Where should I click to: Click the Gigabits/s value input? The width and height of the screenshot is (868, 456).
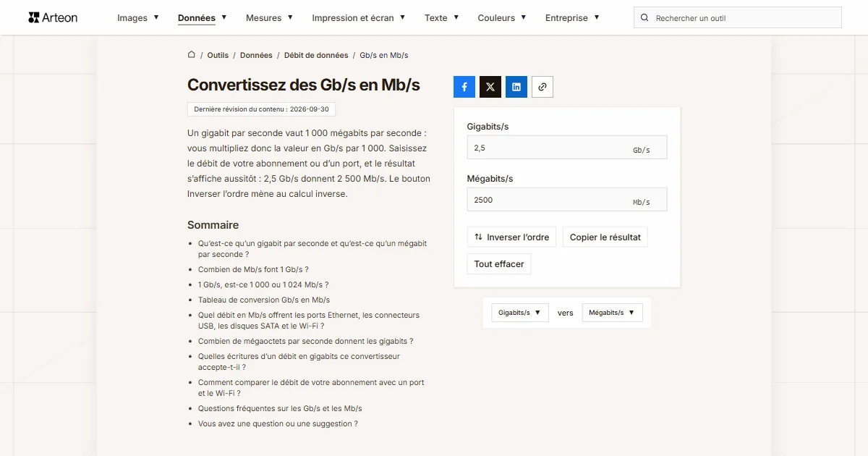point(567,148)
